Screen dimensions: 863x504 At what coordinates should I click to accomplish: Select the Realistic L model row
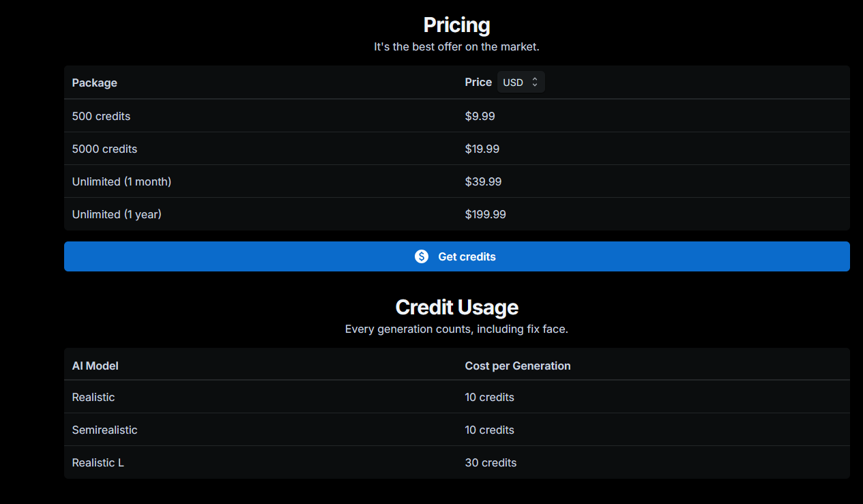point(98,462)
